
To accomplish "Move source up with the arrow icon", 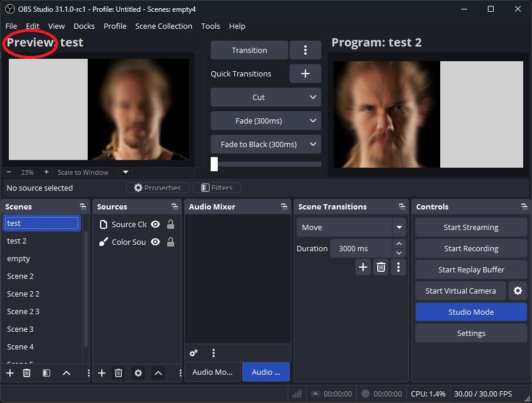I will [158, 373].
